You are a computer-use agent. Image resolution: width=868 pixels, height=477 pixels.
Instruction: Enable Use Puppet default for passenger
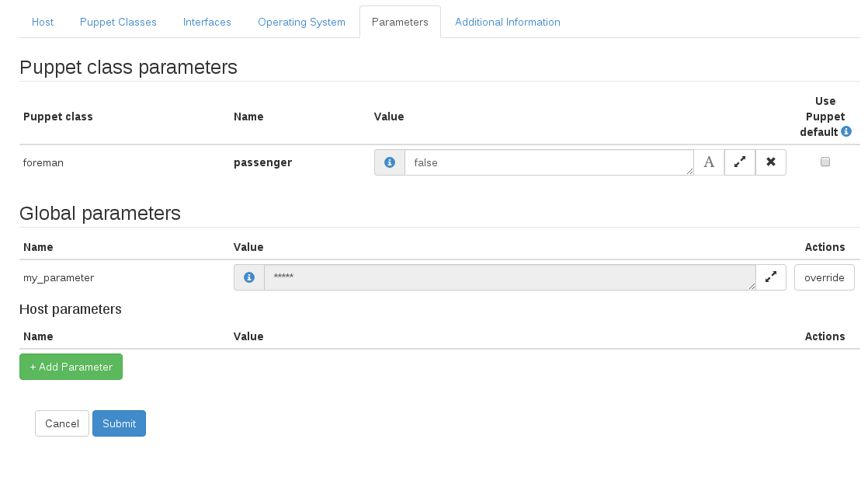point(825,162)
